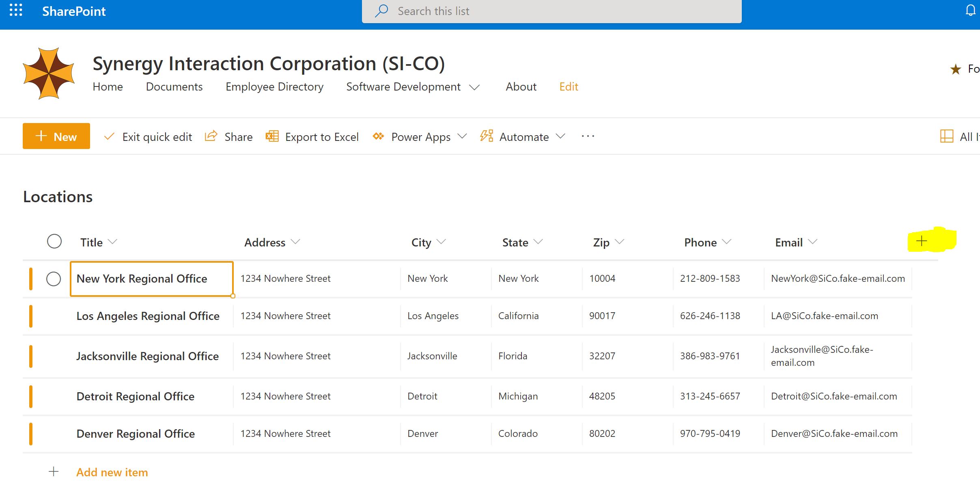This screenshot has height=499, width=980.
Task: Open the Address column header dropdown
Action: [296, 242]
